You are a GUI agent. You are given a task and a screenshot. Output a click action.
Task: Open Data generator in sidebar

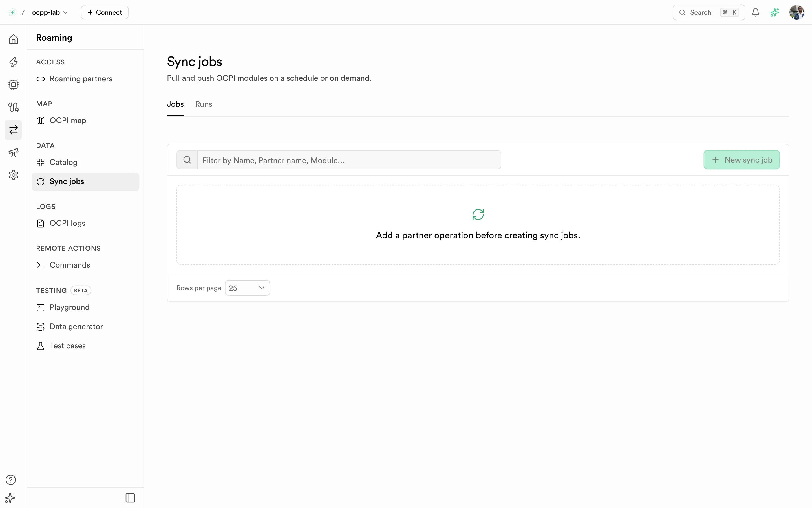point(85,327)
